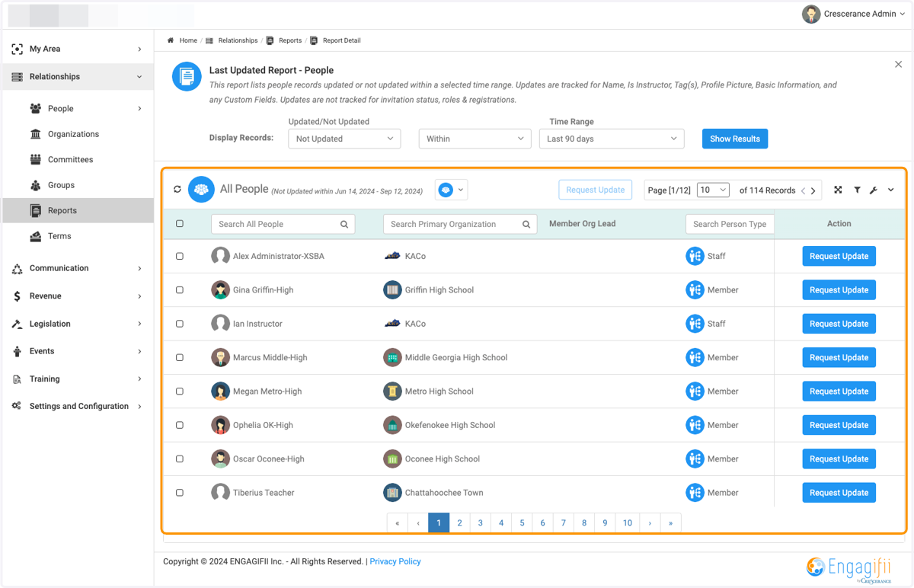Expand the People submenu arrow

pyautogui.click(x=139, y=109)
